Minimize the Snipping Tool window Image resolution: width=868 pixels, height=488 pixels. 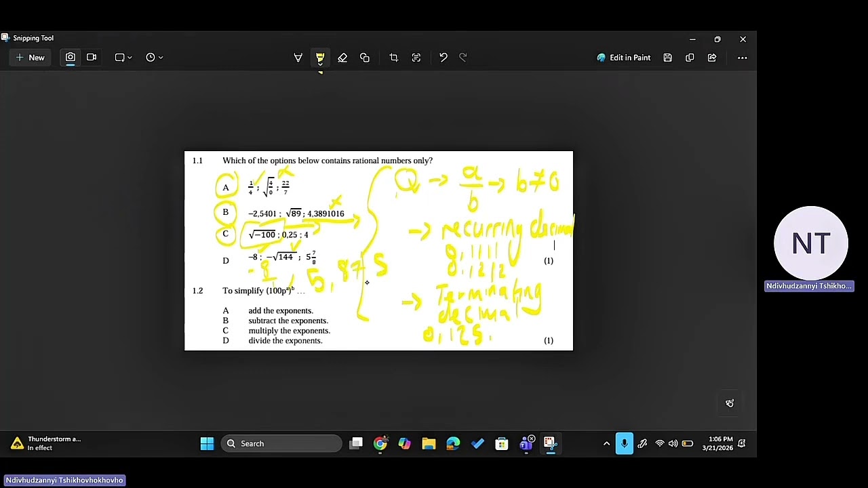tap(692, 39)
